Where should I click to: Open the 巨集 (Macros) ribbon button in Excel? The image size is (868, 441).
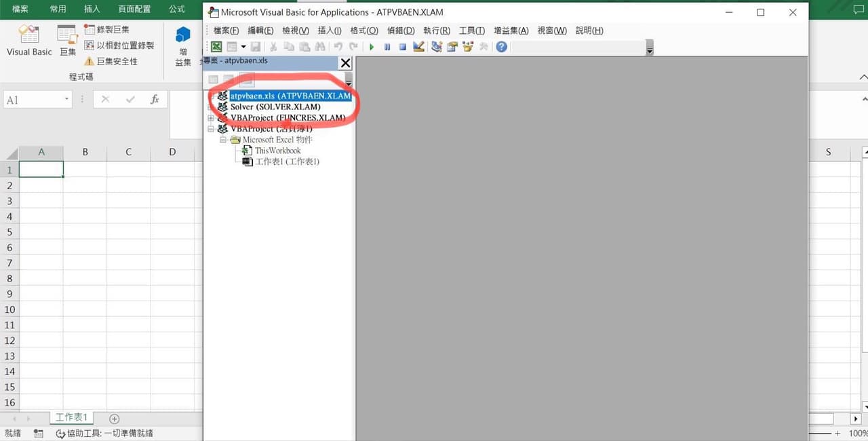[68, 41]
